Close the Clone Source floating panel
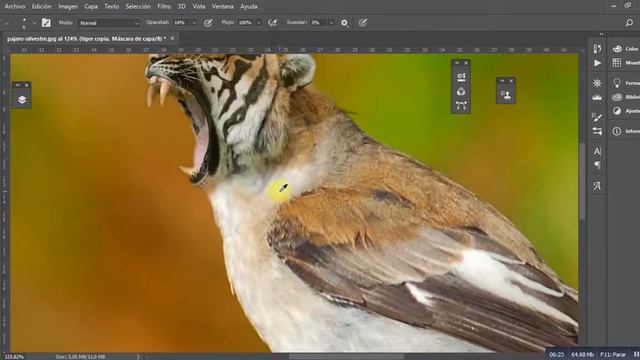 tap(511, 81)
